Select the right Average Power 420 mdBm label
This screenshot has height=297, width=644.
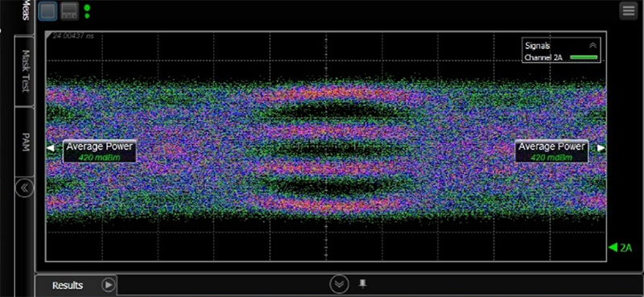[551, 151]
